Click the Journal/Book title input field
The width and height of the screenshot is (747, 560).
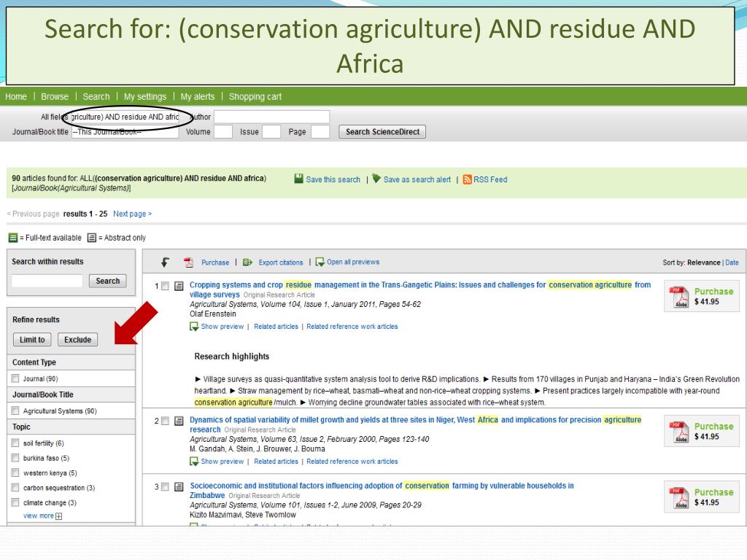pos(125,132)
